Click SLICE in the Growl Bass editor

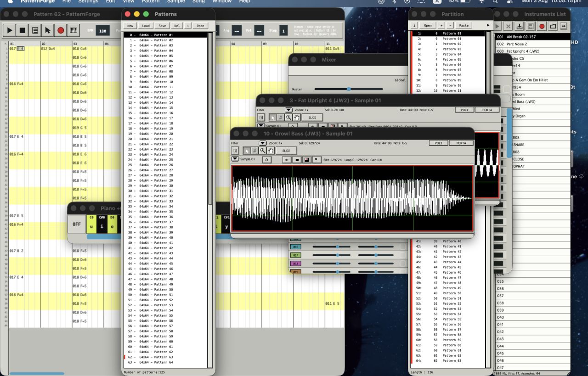pos(286,151)
